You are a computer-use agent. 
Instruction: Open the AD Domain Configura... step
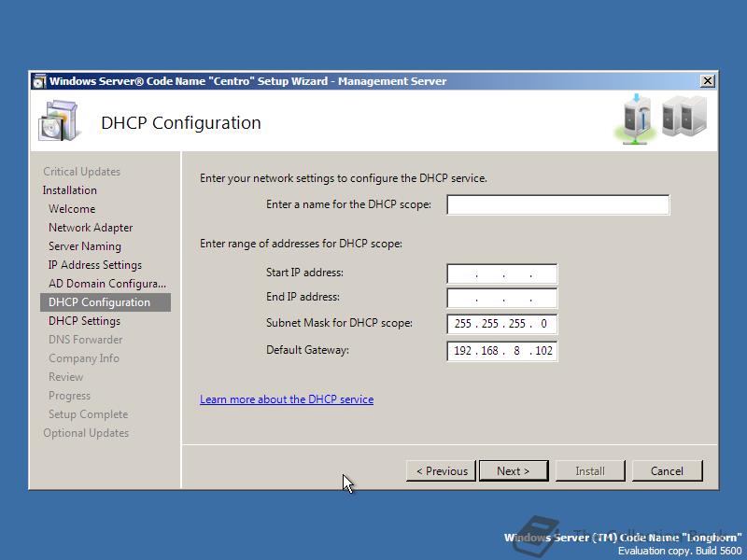(107, 284)
